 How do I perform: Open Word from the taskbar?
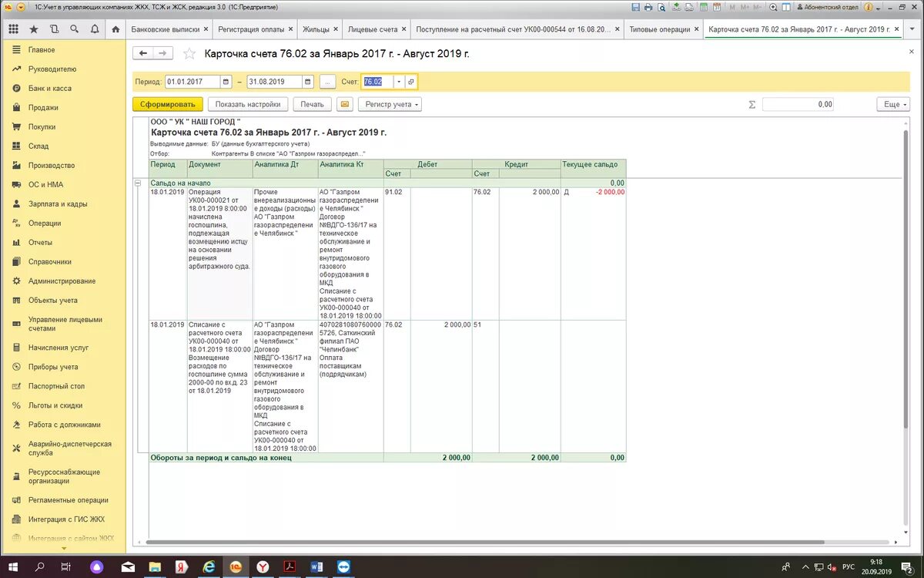[316, 566]
